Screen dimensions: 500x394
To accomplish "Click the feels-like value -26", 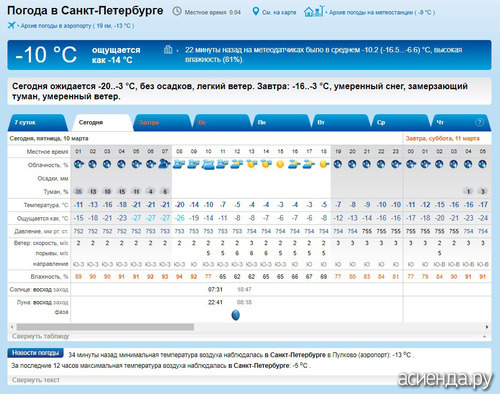I will click(179, 218).
